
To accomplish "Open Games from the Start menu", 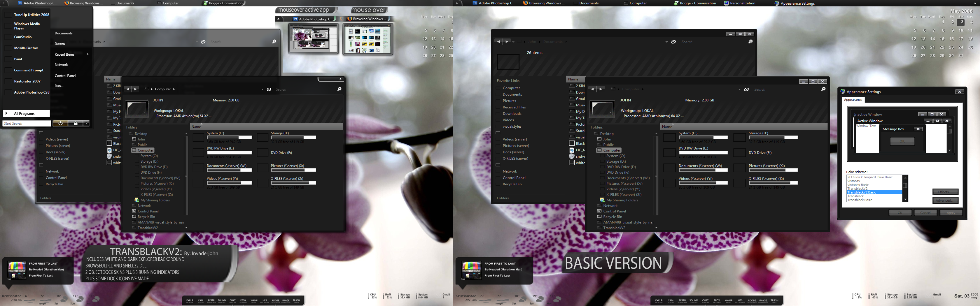I will pyautogui.click(x=60, y=43).
